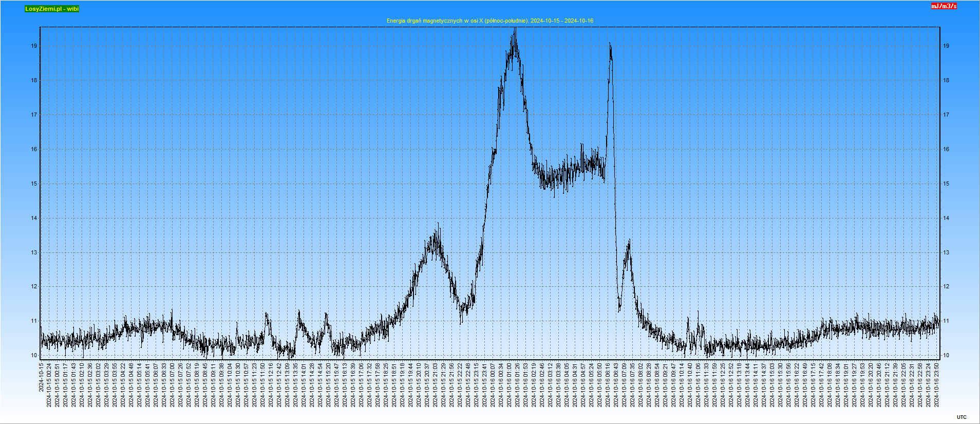Click the x-axis label 2024-10-15 07:00

tap(173, 385)
